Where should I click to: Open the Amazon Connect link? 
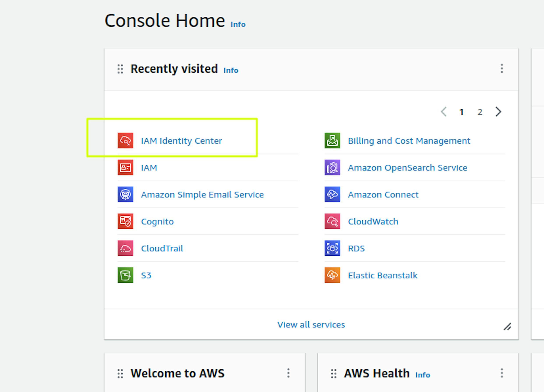(x=383, y=194)
